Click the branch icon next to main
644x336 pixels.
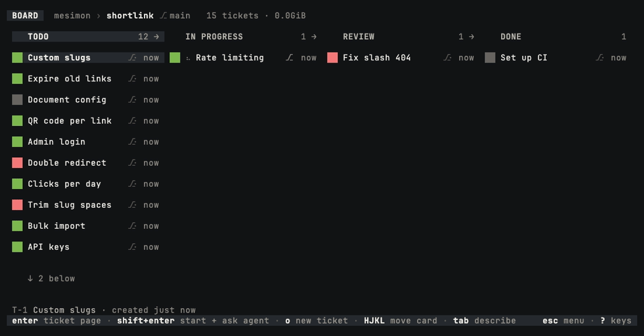(163, 15)
